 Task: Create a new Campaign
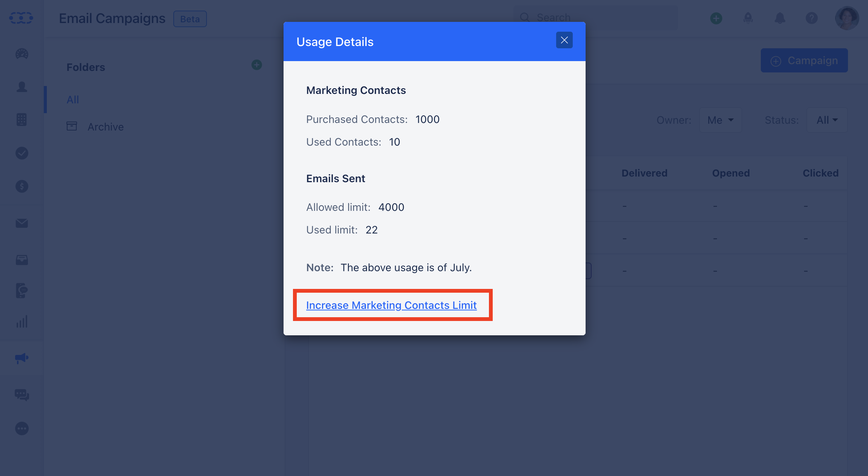[x=804, y=60]
